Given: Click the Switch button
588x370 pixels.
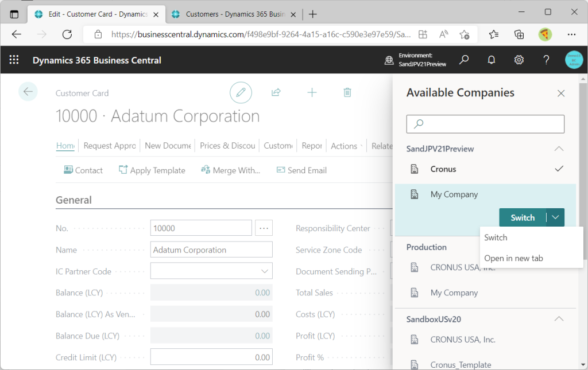Looking at the screenshot, I should (523, 217).
